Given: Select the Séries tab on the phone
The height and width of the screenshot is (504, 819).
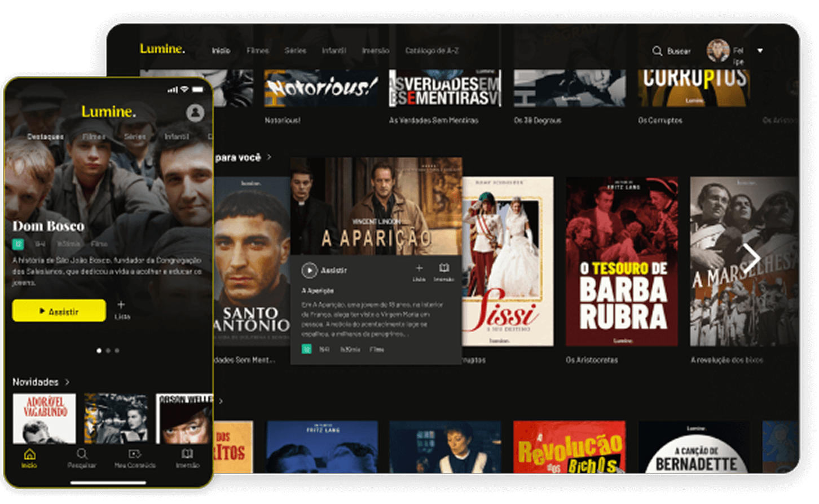Looking at the screenshot, I should (135, 137).
